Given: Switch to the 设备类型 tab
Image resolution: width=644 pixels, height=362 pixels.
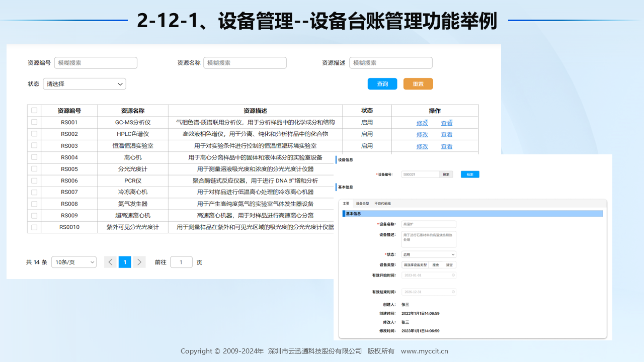Looking at the screenshot, I should [x=362, y=204].
